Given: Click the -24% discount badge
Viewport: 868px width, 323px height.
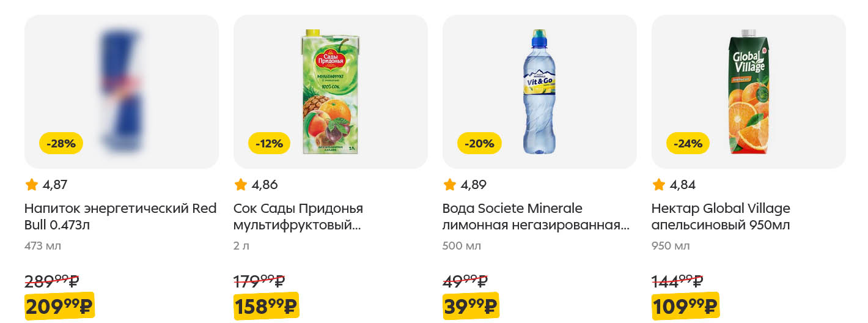Looking at the screenshot, I should [688, 144].
